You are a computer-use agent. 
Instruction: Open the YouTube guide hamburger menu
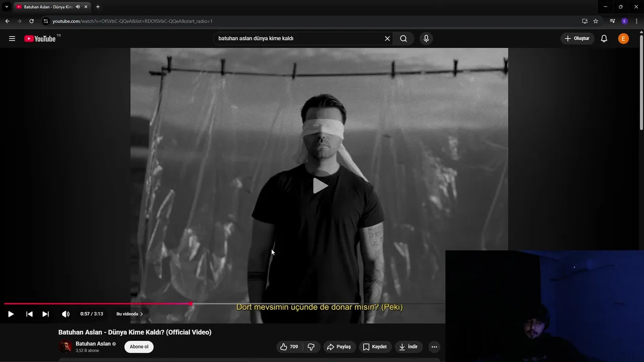(x=12, y=39)
